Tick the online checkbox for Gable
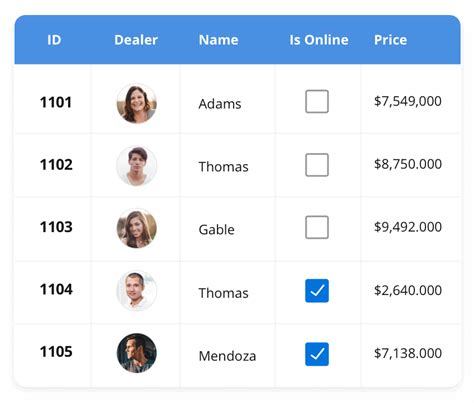This screenshot has width=474, height=403. (317, 227)
